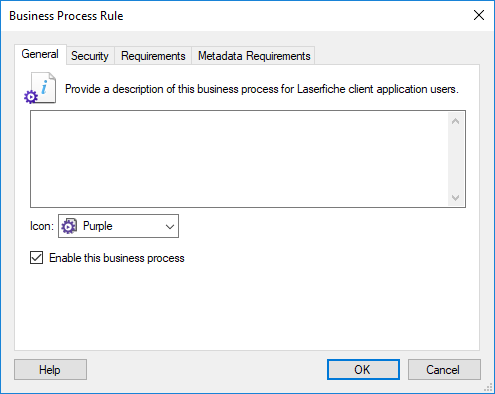Expand the Icon dropdown chevron
This screenshot has height=394, width=495.
[170, 226]
